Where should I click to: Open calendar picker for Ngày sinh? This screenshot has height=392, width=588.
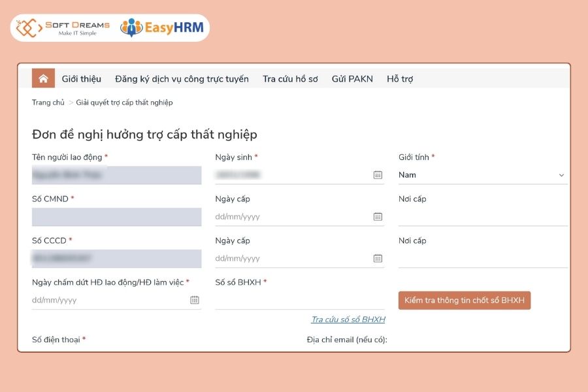pos(378,175)
